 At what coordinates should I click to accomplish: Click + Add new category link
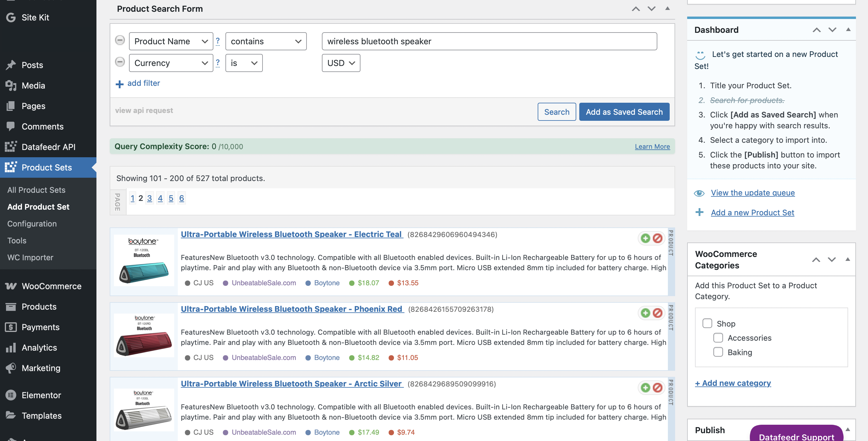733,383
